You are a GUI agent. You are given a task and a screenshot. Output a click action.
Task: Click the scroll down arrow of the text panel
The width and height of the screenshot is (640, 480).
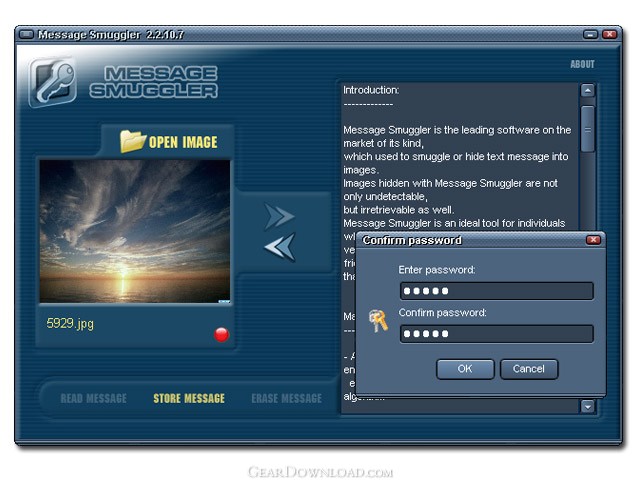587,407
